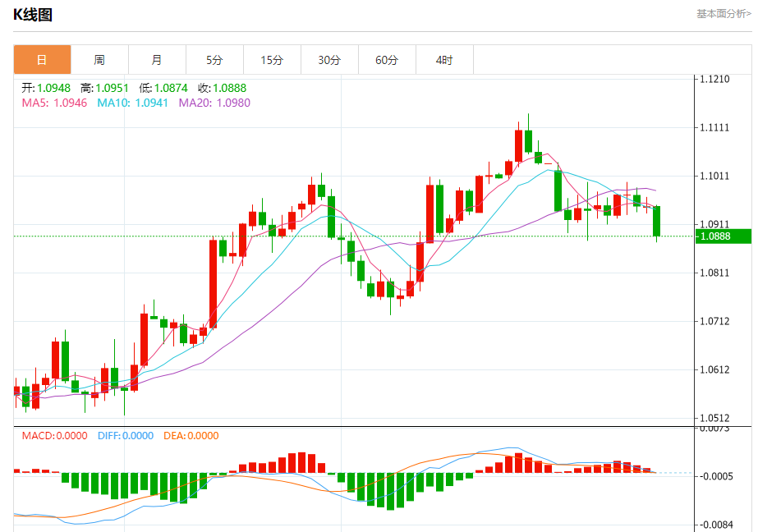Click the -0.0084 MACD axis label
Viewport: 758px width, 532px height.
[716, 525]
